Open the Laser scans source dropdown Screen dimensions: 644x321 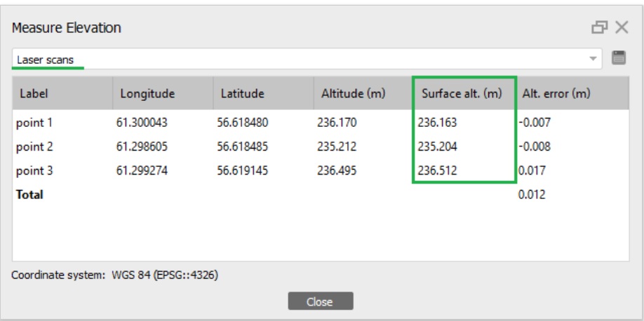[594, 59]
